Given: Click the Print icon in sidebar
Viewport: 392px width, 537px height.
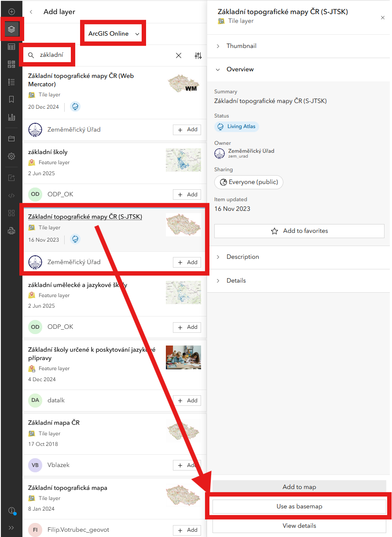Looking at the screenshot, I should click(x=11, y=231).
